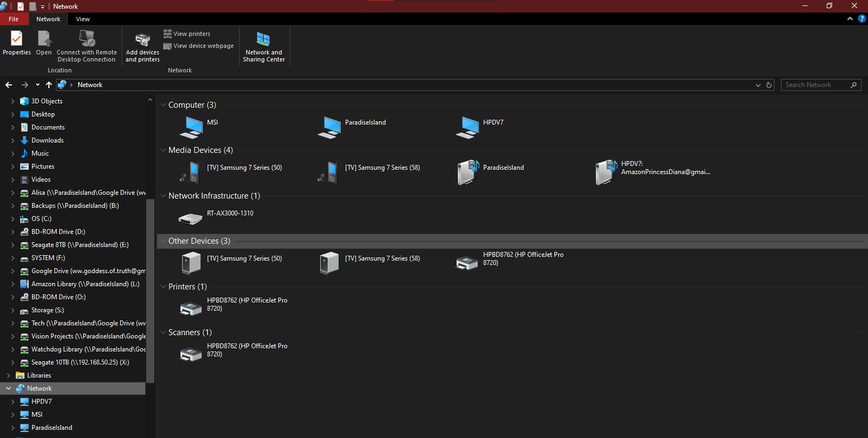Select the MSI computer icon
Image resolution: width=868 pixels, height=438 pixels.
click(191, 127)
